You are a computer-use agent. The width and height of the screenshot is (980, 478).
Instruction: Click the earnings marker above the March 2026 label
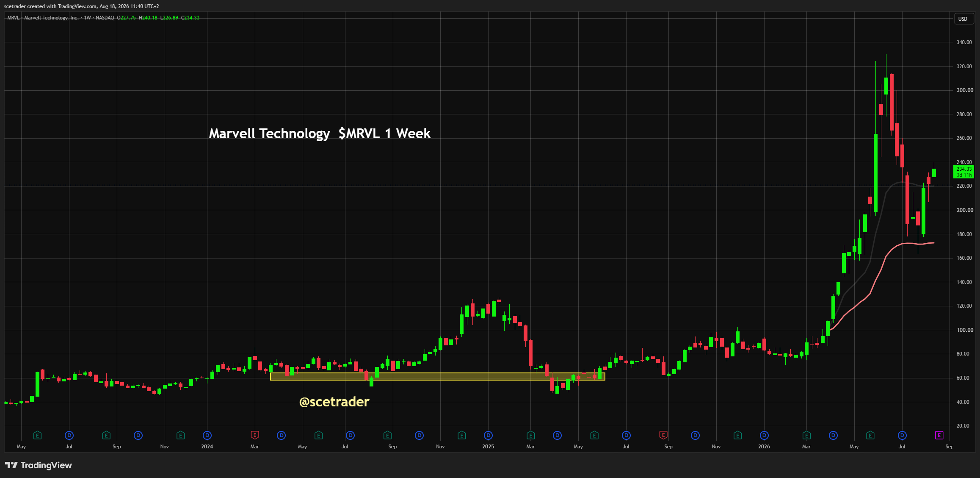pyautogui.click(x=806, y=435)
